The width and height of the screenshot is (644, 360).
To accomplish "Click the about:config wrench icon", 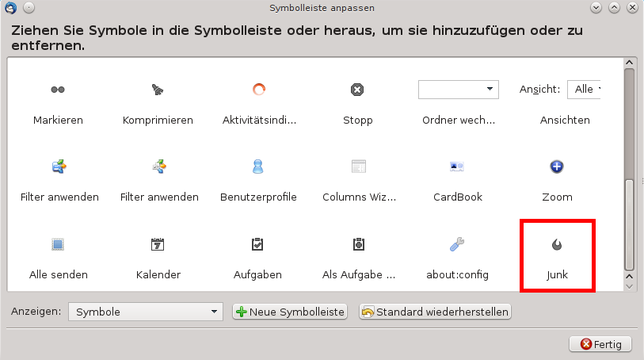I will [457, 244].
